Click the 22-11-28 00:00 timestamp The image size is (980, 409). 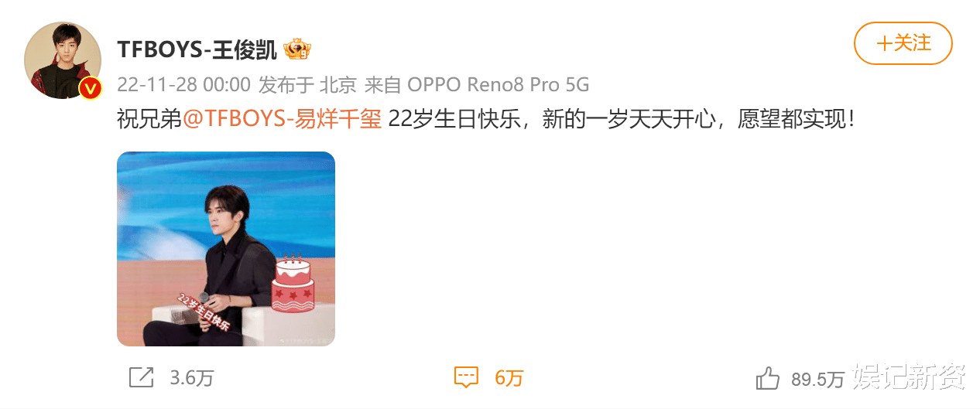point(183,84)
